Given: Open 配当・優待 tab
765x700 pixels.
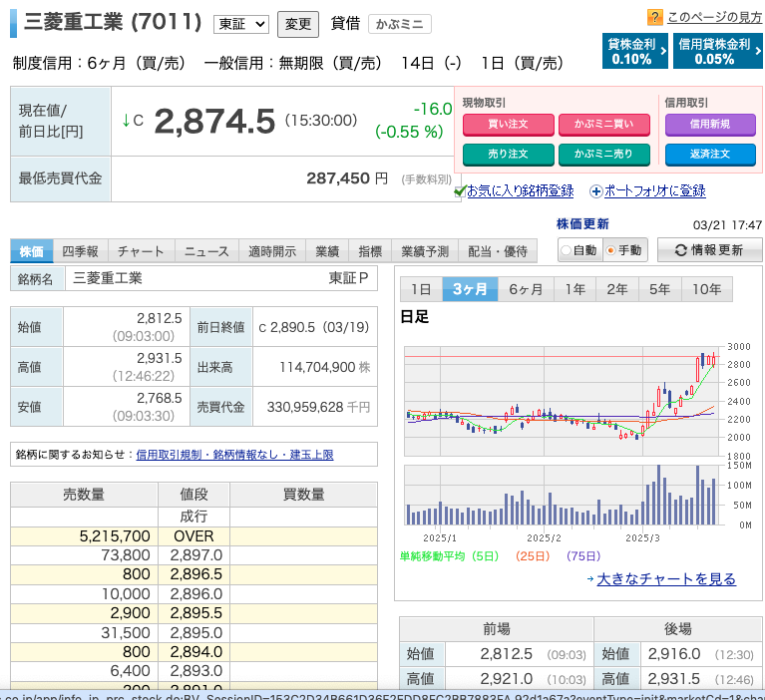Looking at the screenshot, I should (498, 251).
